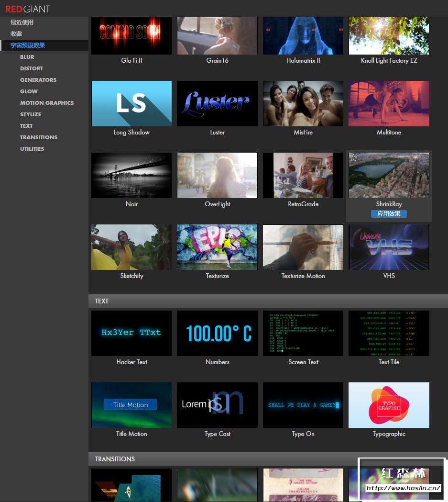448x502 pixels.
Task: Choose the VHS effect thumbnail
Action: [x=389, y=247]
